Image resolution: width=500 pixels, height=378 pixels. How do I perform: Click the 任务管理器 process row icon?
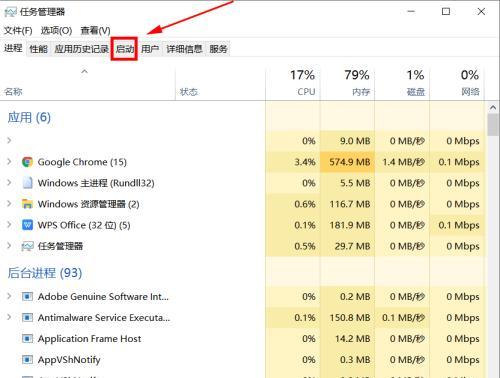(x=27, y=246)
